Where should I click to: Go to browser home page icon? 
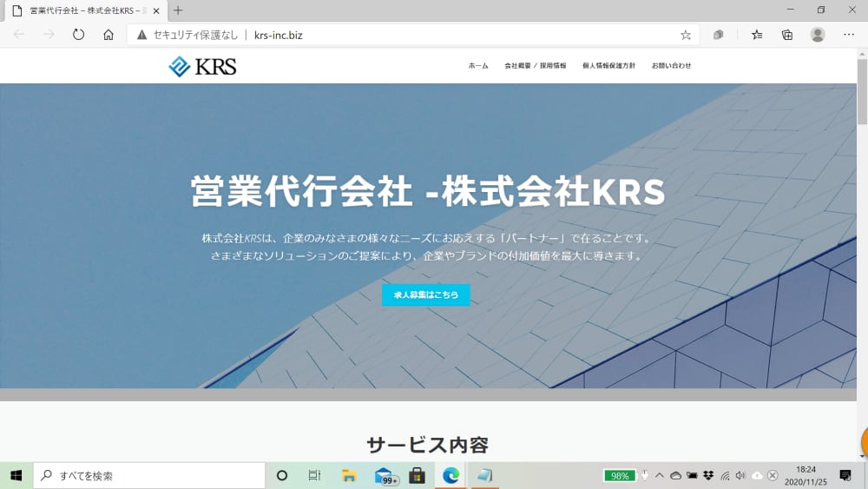[x=108, y=35]
